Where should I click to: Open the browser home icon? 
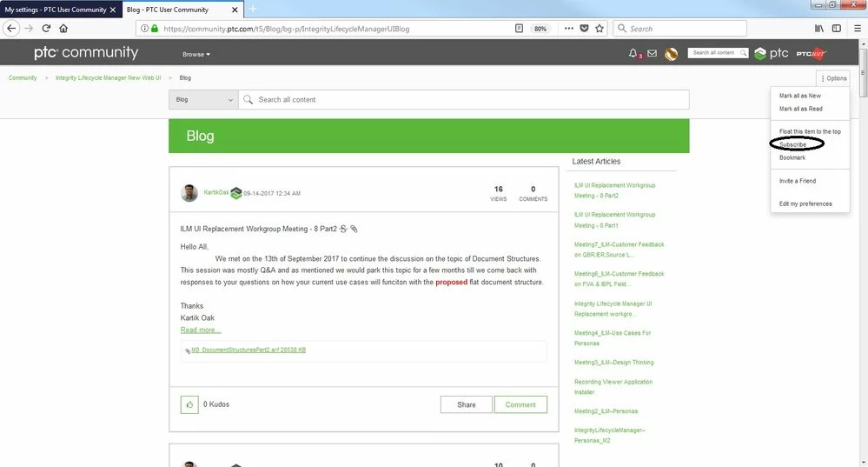point(63,28)
